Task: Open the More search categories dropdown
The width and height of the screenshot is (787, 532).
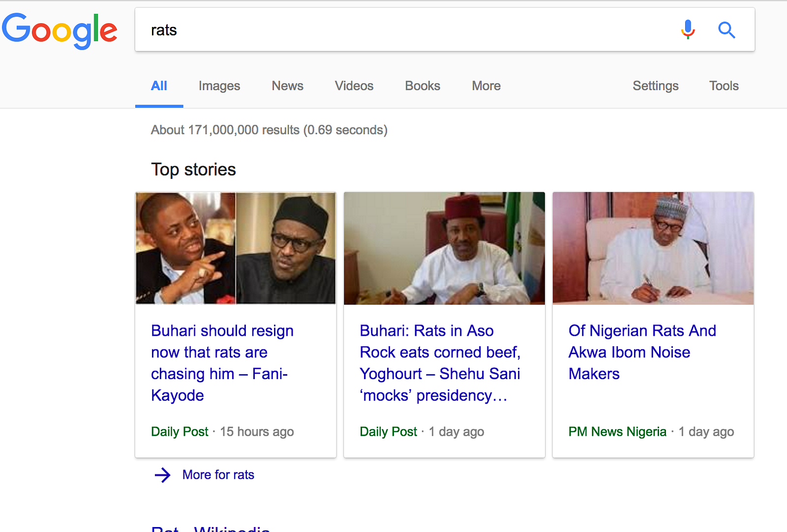Action: (486, 86)
